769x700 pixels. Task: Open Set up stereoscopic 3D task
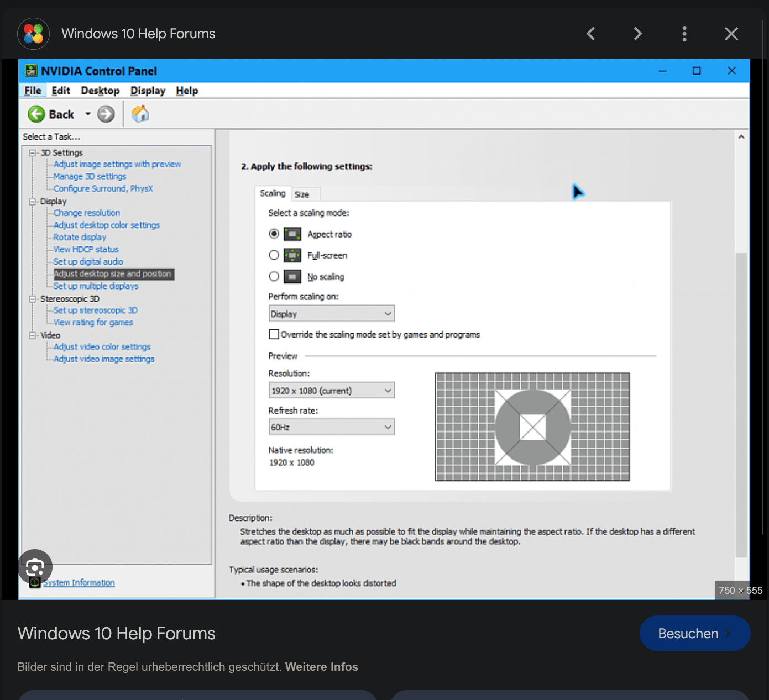[96, 310]
